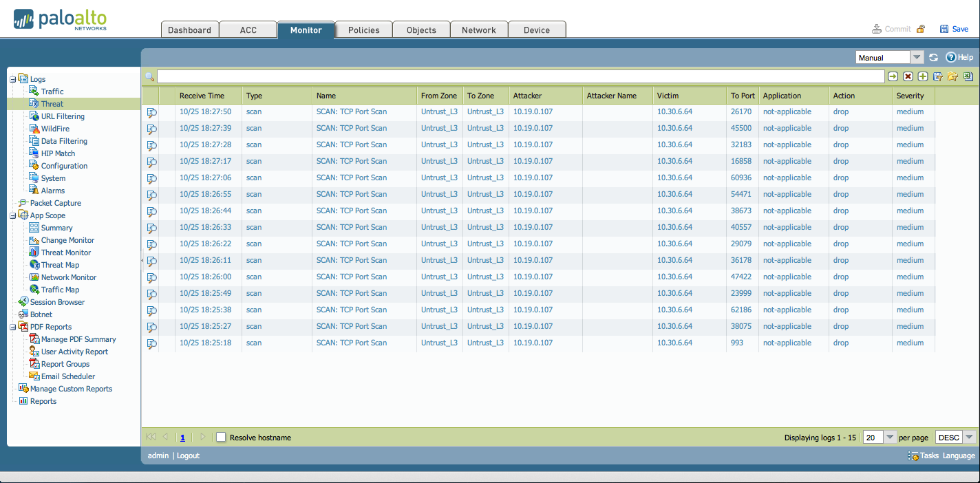Screen dimensions: 980x483
Task: Switch to the Policies tab
Action: [363, 30]
